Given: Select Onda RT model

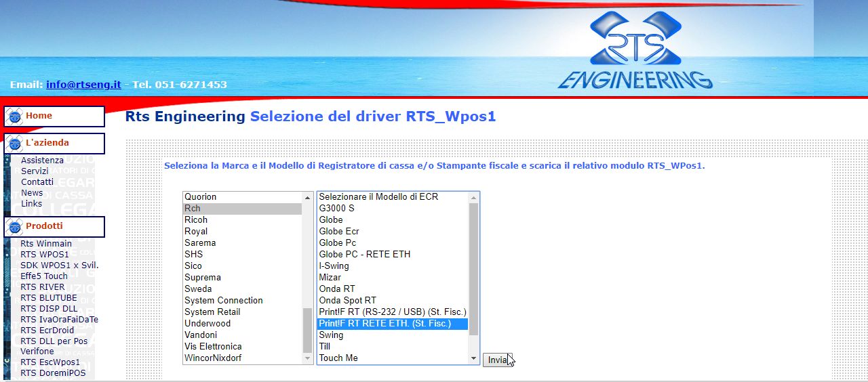Looking at the screenshot, I should [x=393, y=289].
